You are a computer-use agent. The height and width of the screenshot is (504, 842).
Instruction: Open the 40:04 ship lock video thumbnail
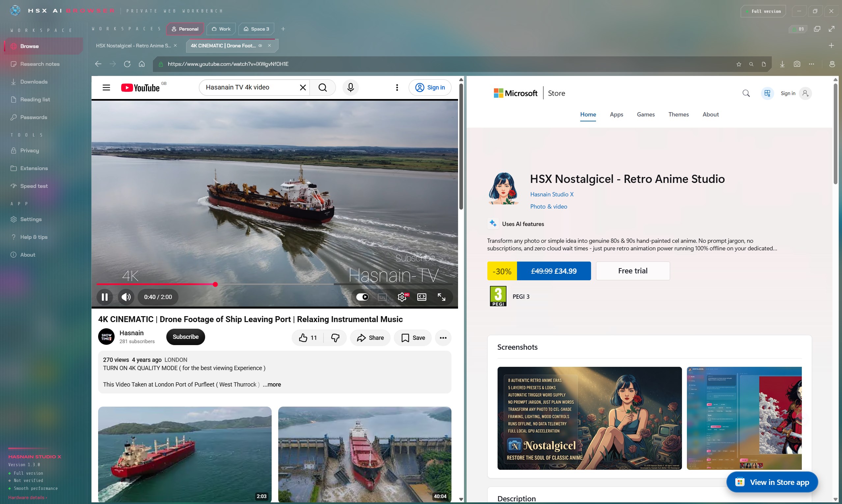[365, 454]
